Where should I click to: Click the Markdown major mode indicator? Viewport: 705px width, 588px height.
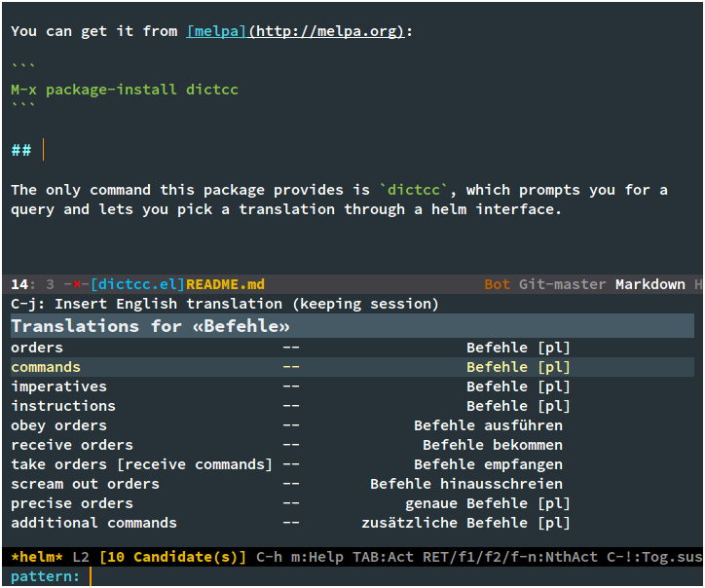click(650, 284)
